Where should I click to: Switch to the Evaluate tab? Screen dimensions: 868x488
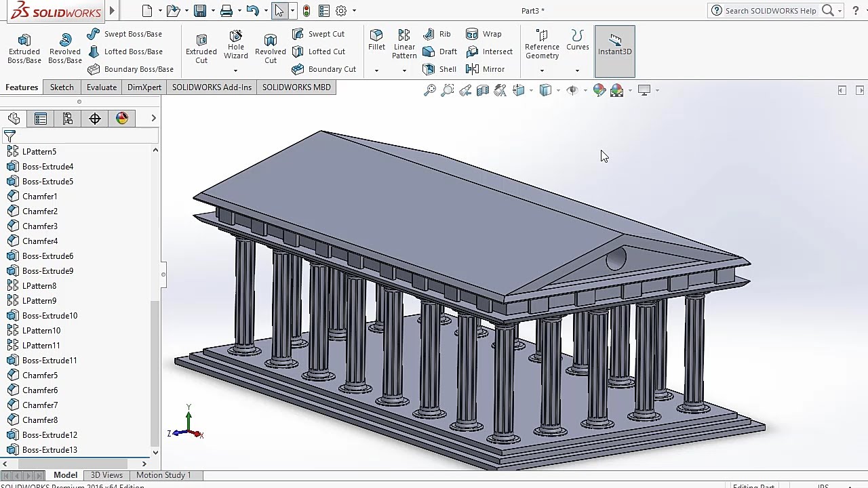pyautogui.click(x=102, y=87)
